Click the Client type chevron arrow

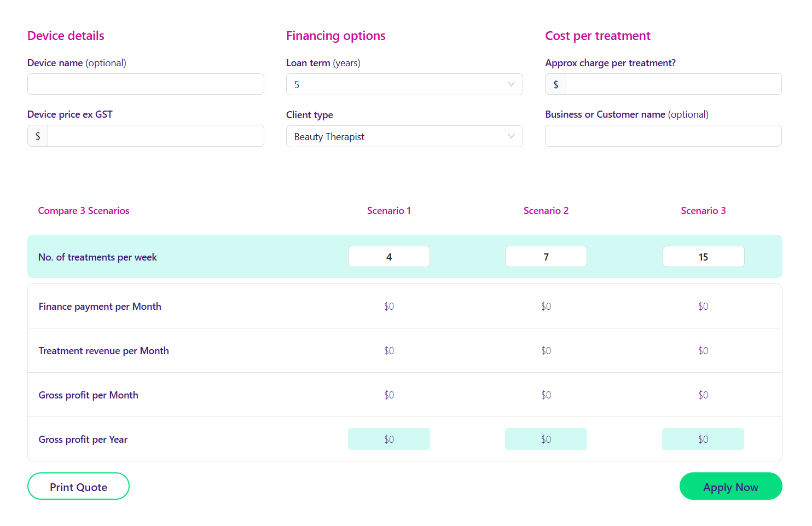[511, 136]
